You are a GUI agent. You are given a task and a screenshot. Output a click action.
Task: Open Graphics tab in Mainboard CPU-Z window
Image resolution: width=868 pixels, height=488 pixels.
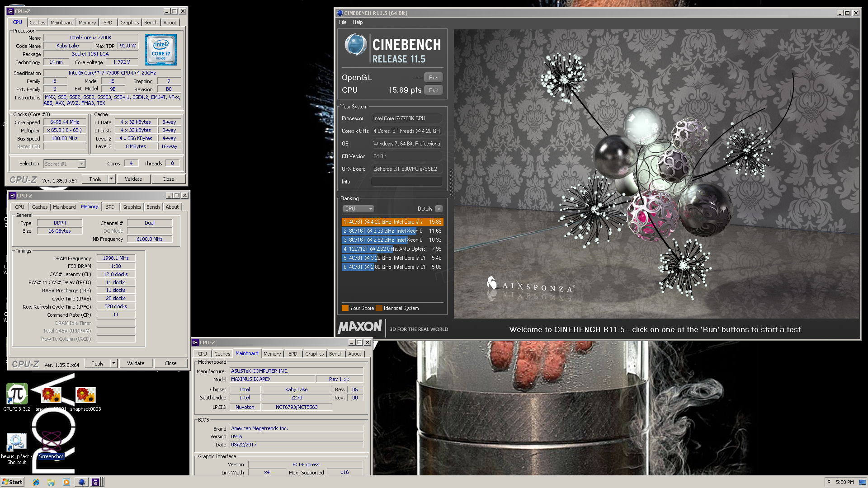coord(315,354)
